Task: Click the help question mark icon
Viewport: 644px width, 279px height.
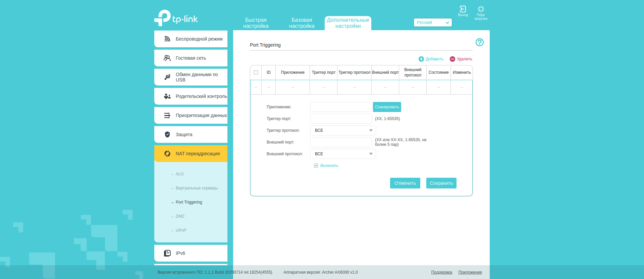Action: (479, 42)
